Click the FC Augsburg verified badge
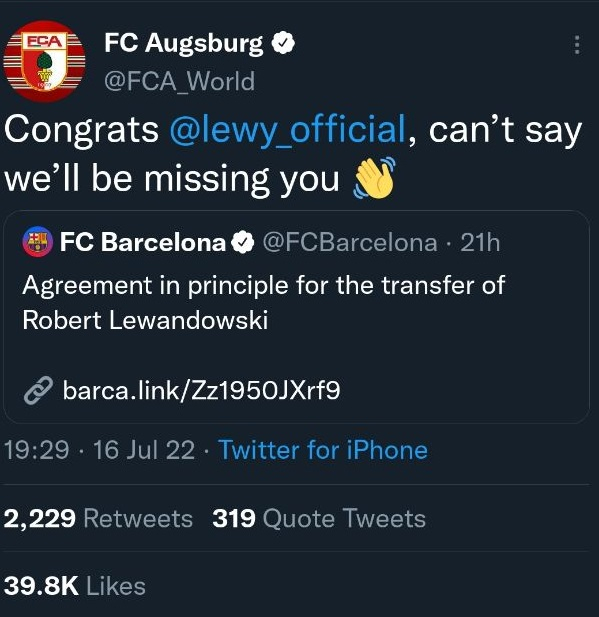This screenshot has height=617, width=599. 283,43
